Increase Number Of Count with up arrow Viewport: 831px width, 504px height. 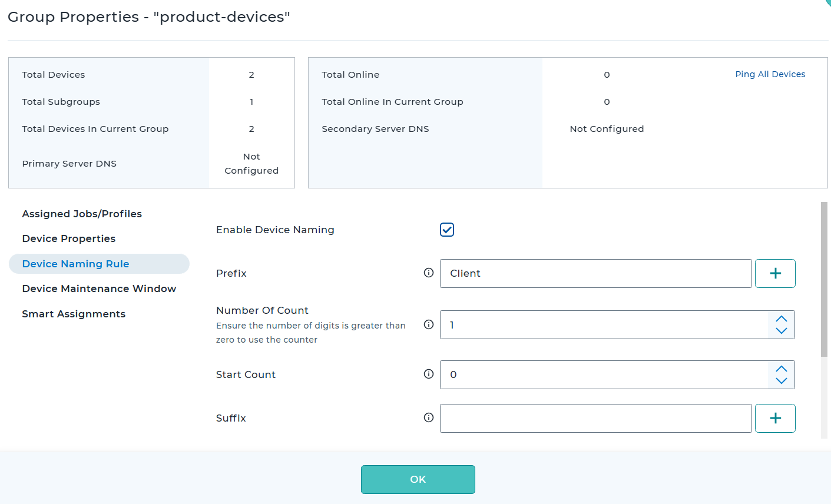[782, 319]
